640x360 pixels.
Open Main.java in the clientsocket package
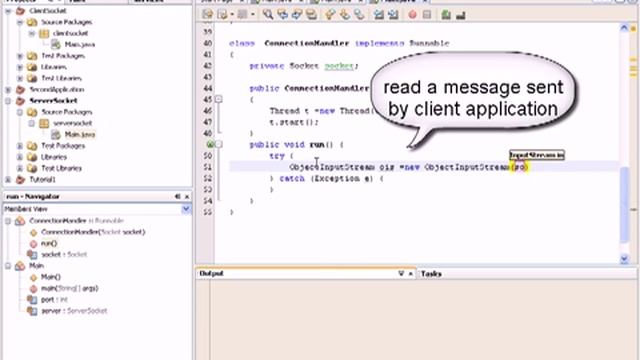[80, 44]
